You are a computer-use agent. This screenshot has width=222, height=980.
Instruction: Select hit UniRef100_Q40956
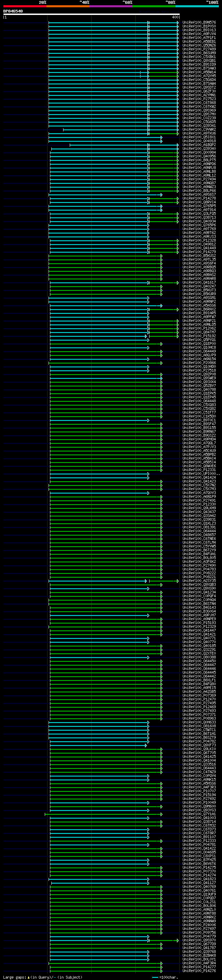pos(199,156)
